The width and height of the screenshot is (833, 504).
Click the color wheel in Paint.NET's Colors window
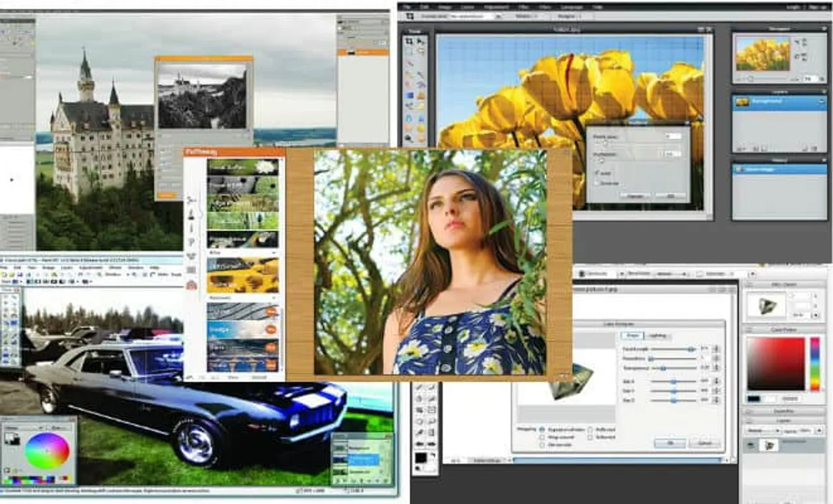47,451
